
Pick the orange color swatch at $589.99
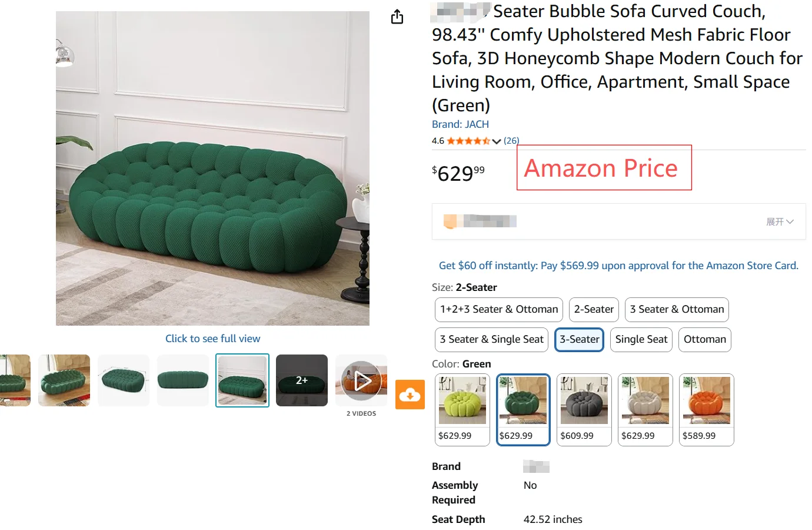point(707,410)
